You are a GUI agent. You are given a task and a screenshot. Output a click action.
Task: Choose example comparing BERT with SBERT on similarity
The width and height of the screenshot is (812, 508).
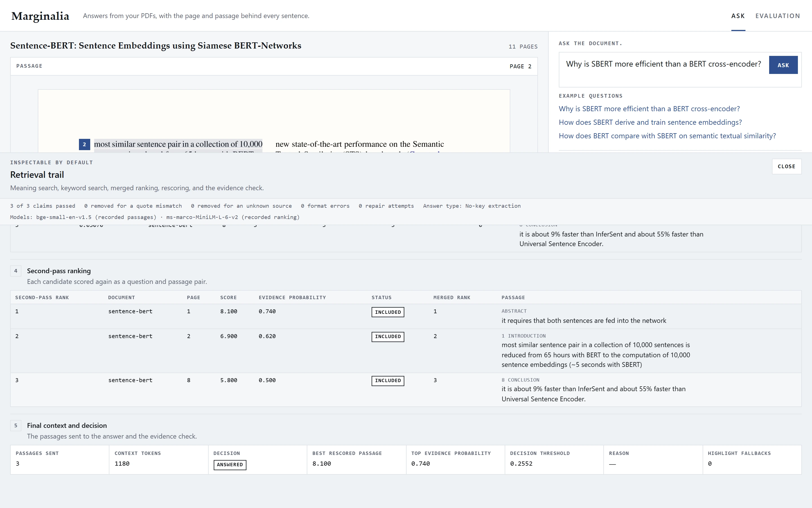point(667,136)
